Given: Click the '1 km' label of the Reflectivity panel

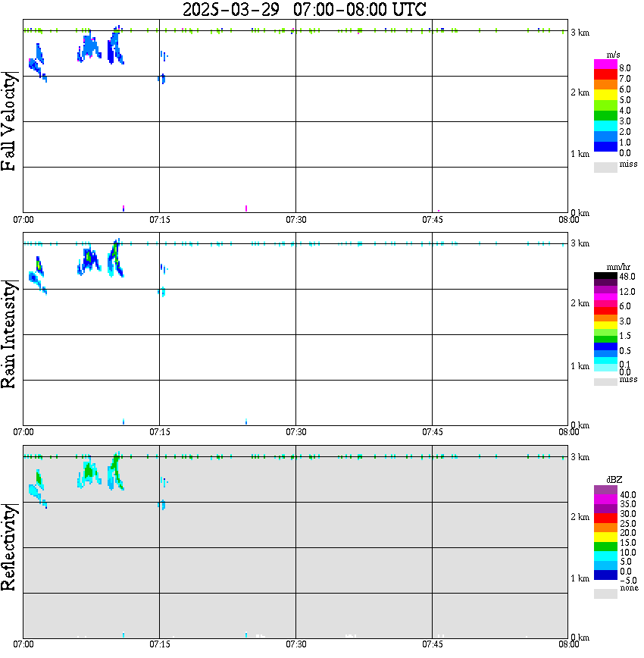Looking at the screenshot, I should [x=580, y=578].
